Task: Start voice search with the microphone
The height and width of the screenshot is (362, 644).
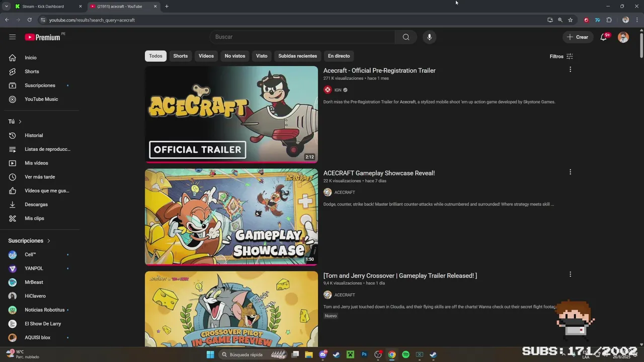Action: tap(429, 37)
